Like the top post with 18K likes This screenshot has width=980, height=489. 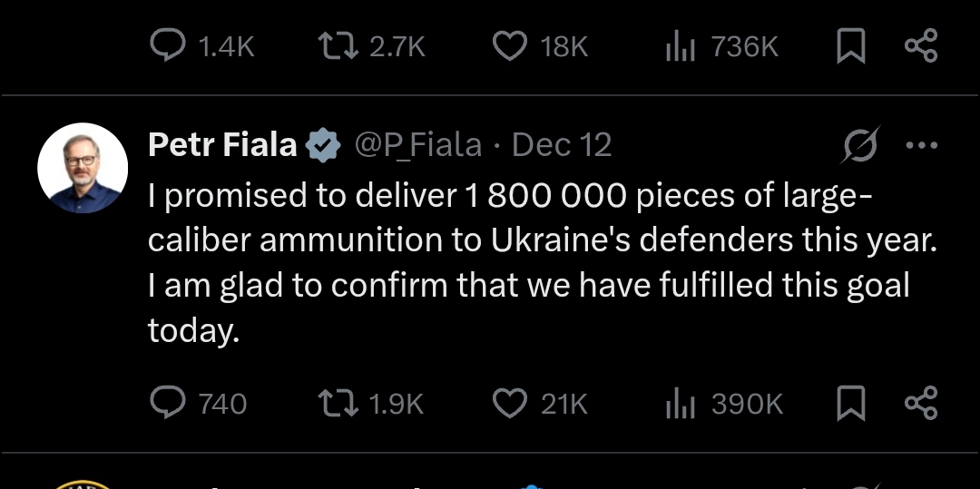tap(509, 46)
